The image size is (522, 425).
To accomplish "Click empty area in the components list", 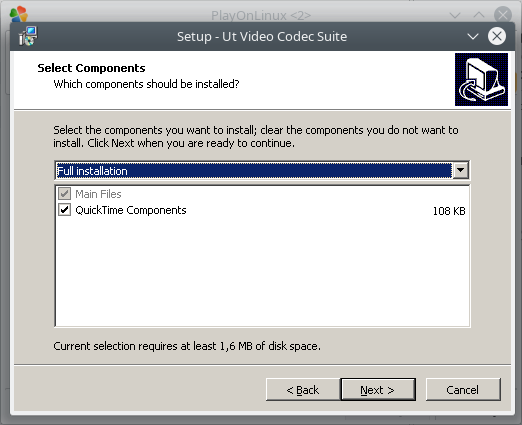I will pos(262,272).
